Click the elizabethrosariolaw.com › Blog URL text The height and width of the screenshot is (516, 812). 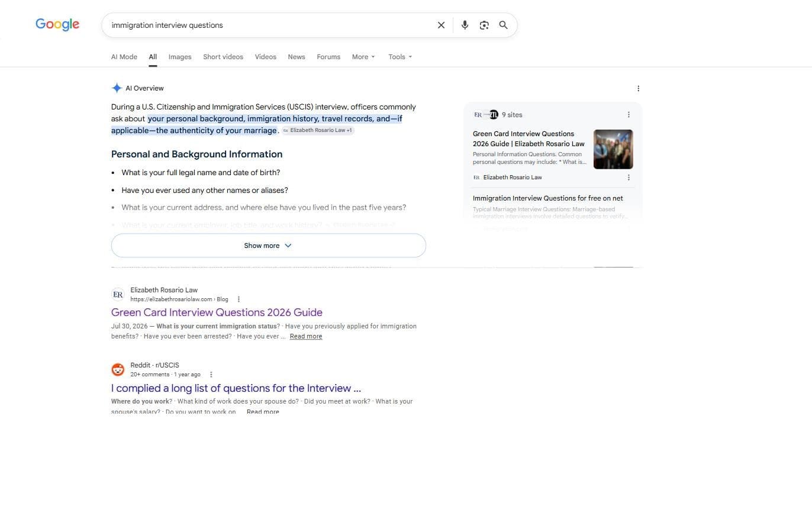tap(179, 299)
